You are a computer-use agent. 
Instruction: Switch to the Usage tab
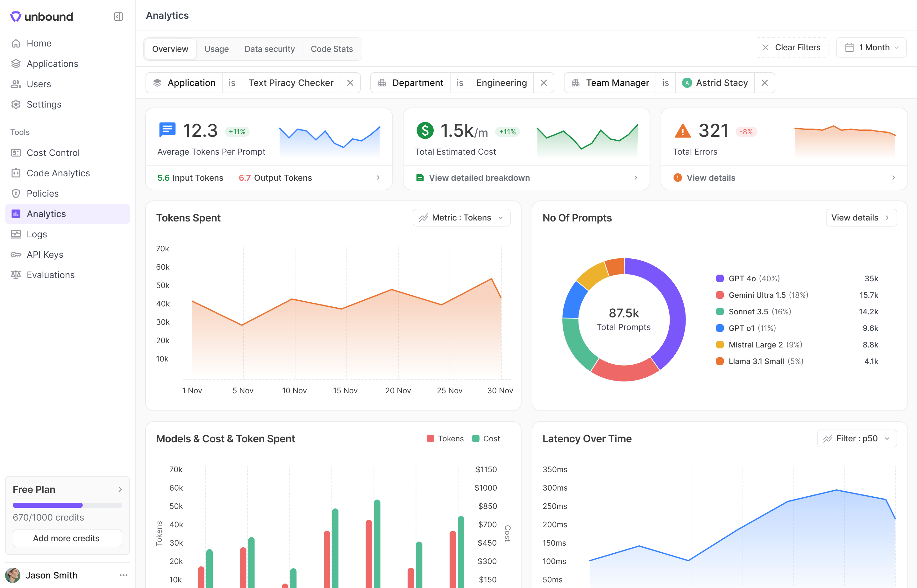[x=216, y=49]
